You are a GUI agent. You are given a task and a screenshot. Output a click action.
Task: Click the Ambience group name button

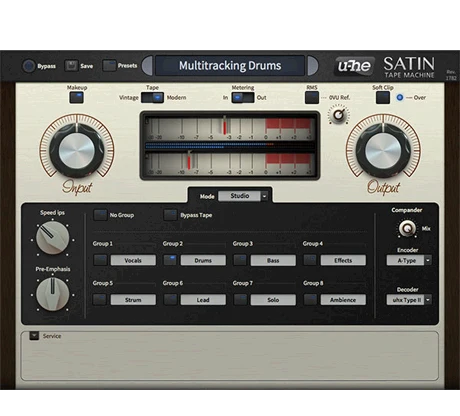tap(343, 300)
